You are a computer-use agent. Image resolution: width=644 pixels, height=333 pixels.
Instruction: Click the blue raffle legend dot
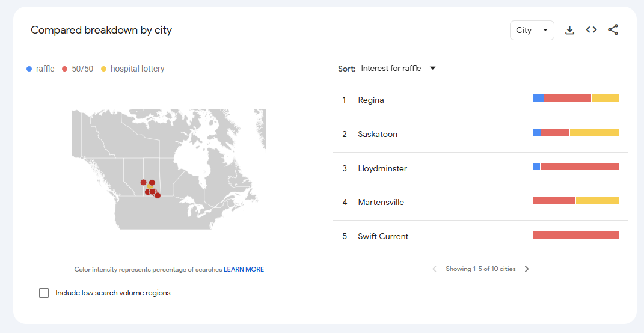[x=29, y=69]
